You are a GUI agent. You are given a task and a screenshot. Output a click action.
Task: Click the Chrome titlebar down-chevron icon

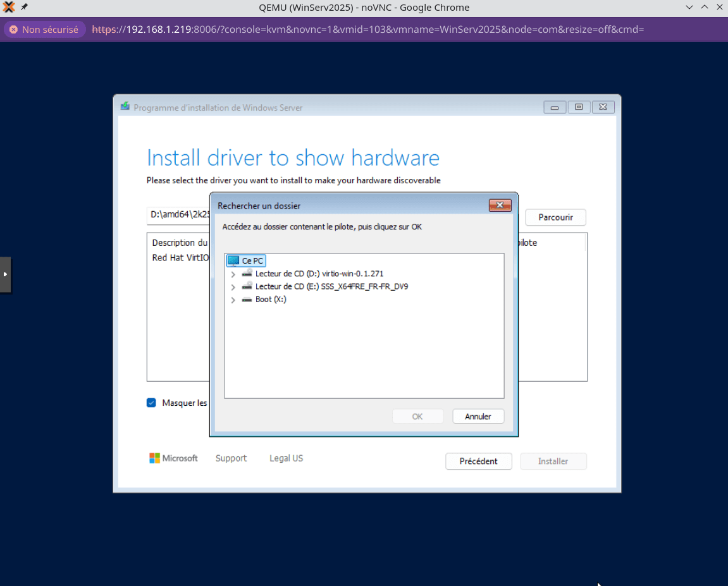pyautogui.click(x=689, y=7)
